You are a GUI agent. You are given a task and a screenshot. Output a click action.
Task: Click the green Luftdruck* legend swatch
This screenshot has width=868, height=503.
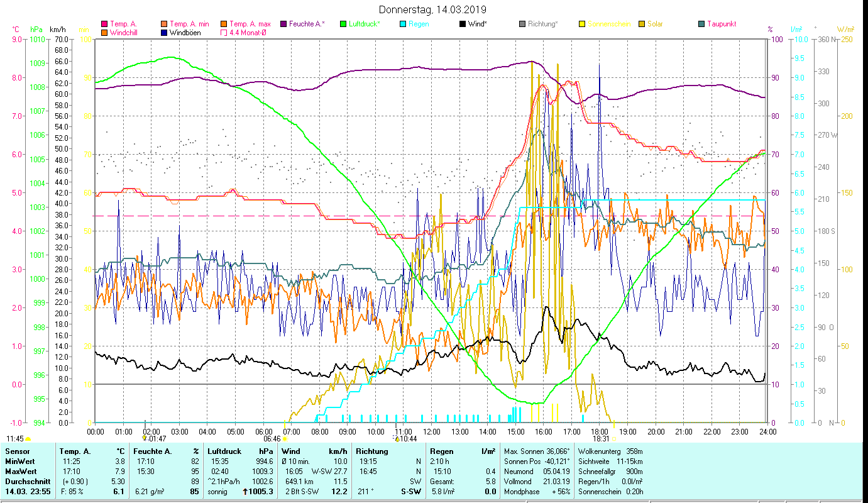point(344,24)
